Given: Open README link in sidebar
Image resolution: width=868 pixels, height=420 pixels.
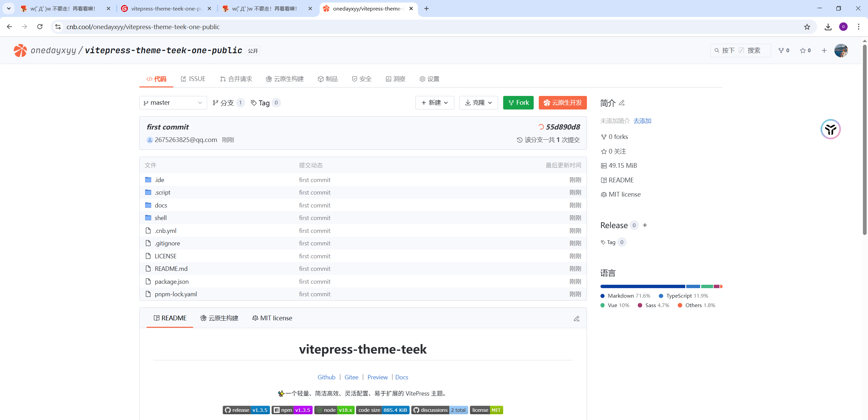Looking at the screenshot, I should coord(617,180).
